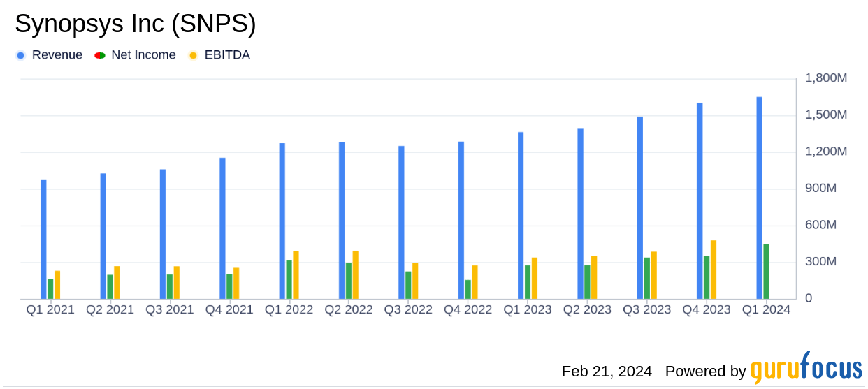The height and width of the screenshot is (389, 868).
Task: Click the 1,800M y-axis value
Action: [825, 78]
